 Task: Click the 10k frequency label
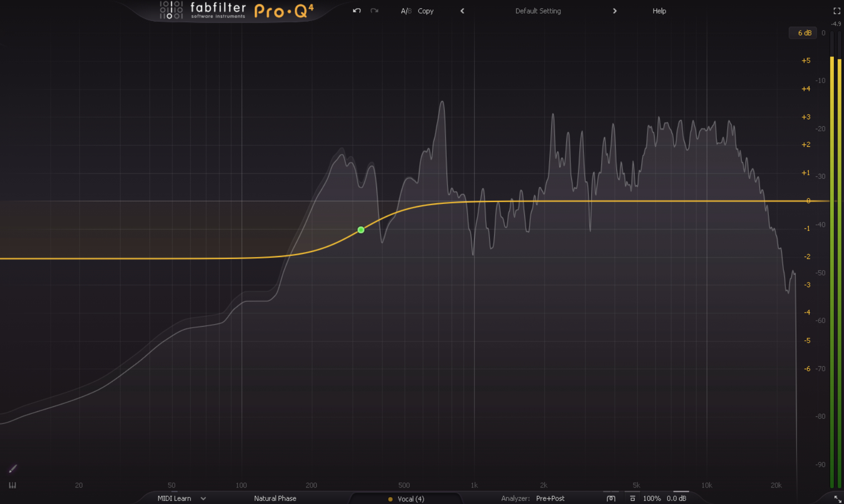707,485
